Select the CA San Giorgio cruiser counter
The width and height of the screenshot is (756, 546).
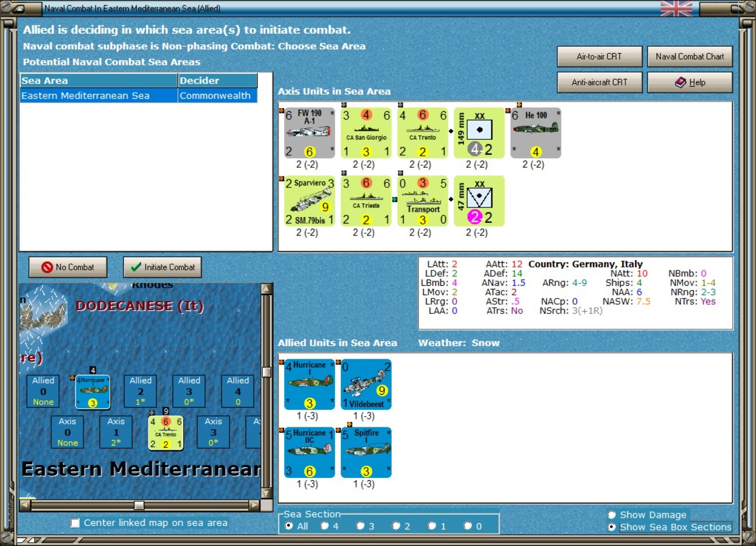point(367,133)
